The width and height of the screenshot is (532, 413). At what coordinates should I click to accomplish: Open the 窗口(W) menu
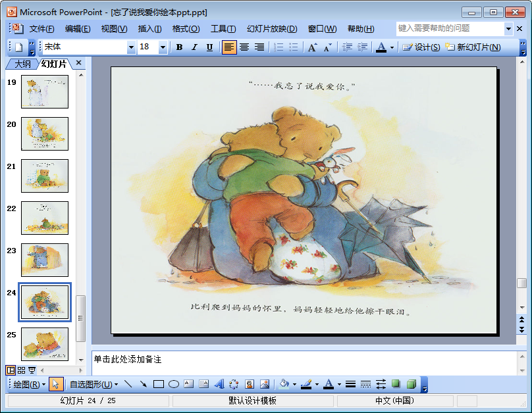[323, 29]
